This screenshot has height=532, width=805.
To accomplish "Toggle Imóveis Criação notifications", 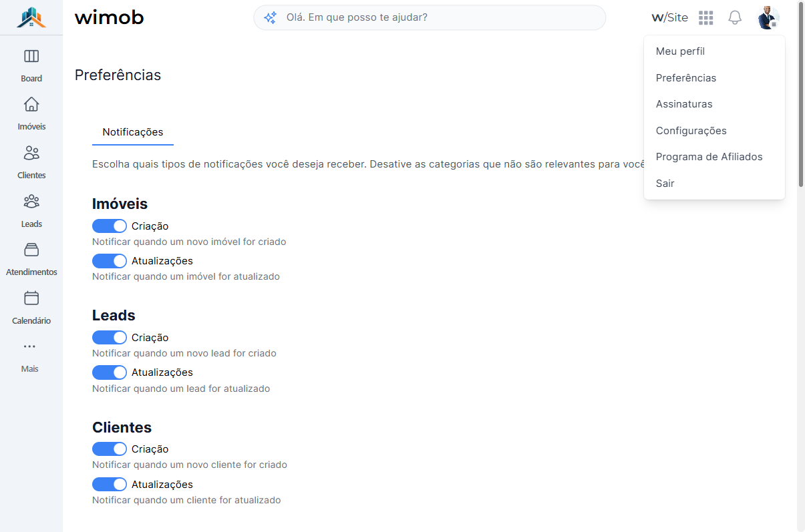I will click(x=110, y=226).
